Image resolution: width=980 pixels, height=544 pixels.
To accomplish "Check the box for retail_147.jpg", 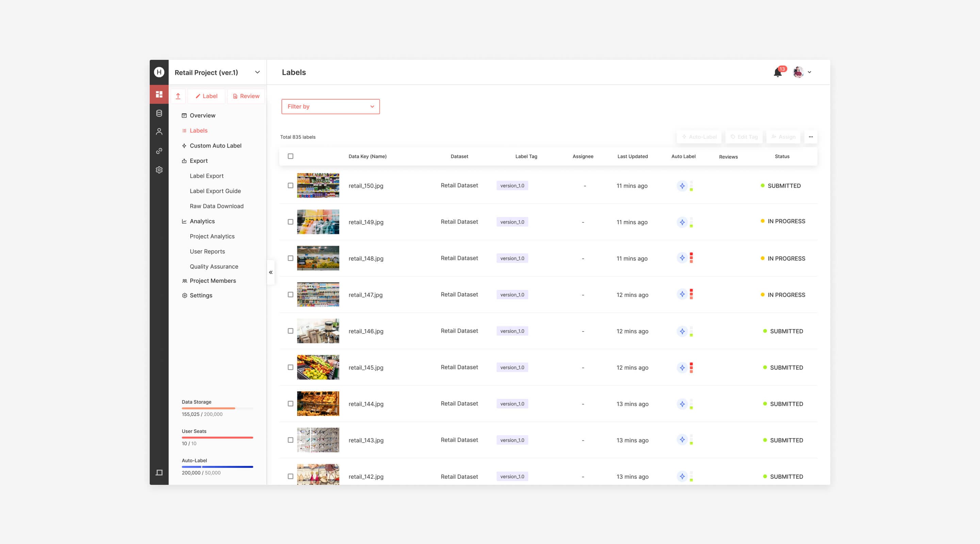I will click(x=290, y=295).
